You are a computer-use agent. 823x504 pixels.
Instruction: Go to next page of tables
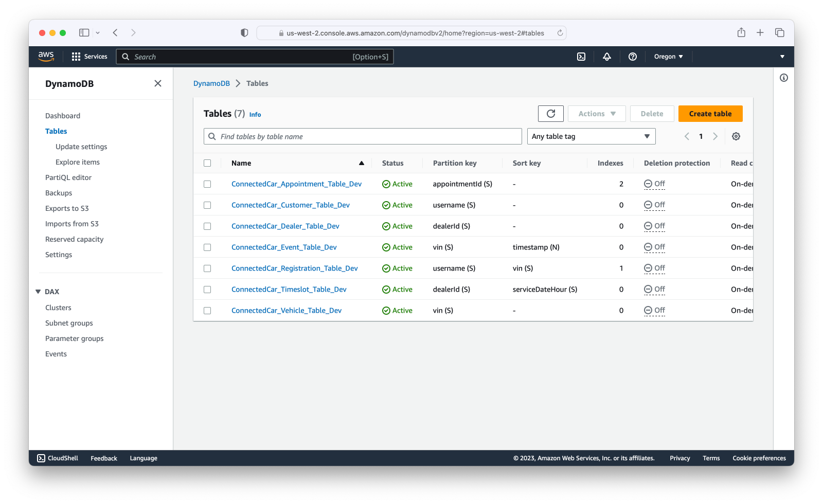point(715,136)
